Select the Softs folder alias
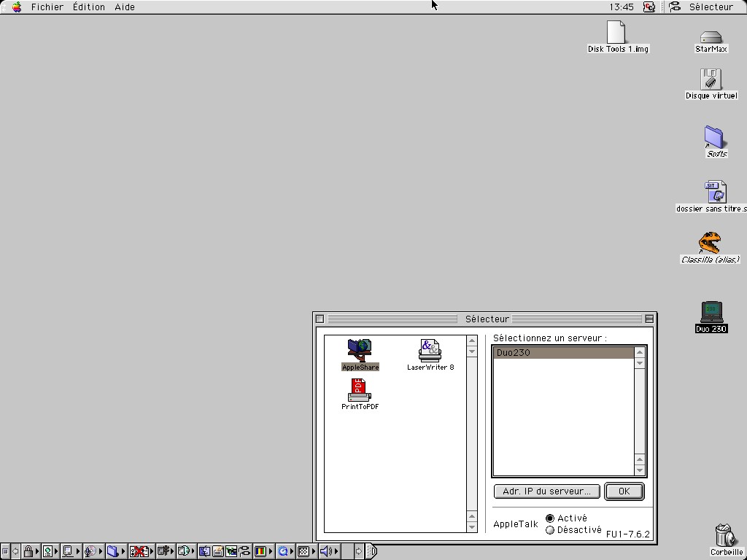Screen dimensions: 747x560 coord(713,138)
